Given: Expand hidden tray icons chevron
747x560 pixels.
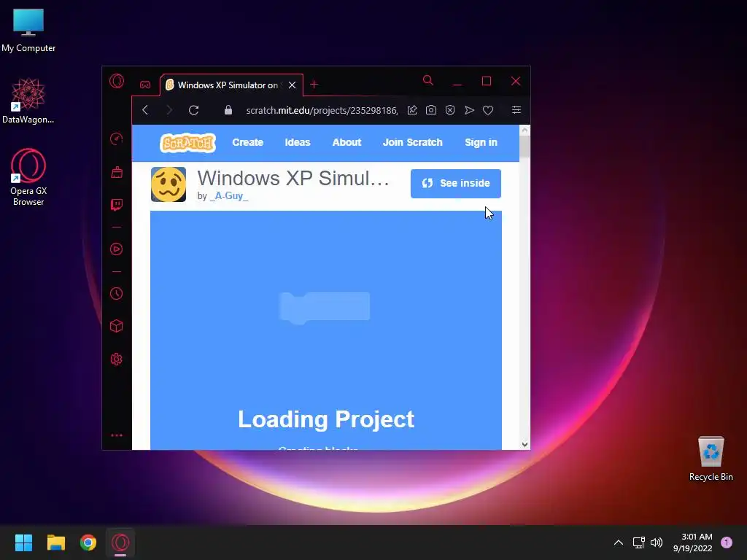Looking at the screenshot, I should tap(619, 542).
